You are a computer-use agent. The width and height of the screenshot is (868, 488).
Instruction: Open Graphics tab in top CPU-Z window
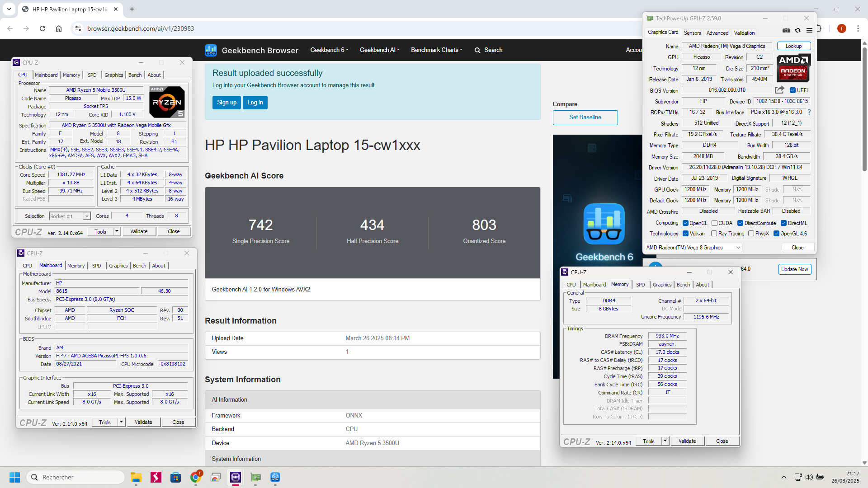[113, 75]
